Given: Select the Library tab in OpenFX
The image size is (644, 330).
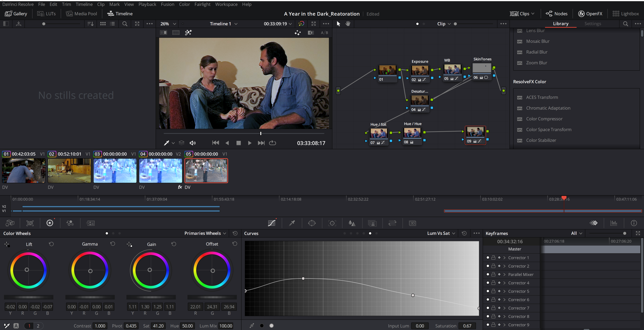Looking at the screenshot, I should point(561,24).
